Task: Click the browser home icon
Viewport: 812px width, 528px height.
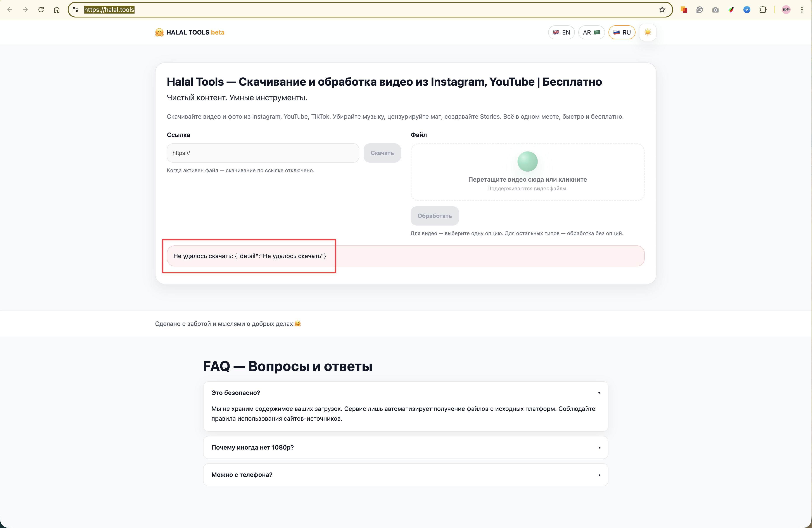Action: pyautogui.click(x=57, y=10)
